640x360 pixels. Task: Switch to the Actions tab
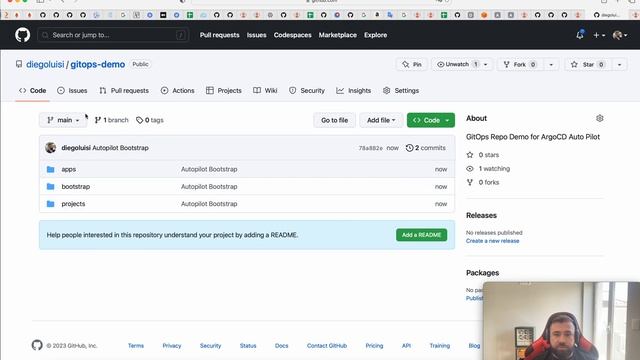tap(178, 91)
